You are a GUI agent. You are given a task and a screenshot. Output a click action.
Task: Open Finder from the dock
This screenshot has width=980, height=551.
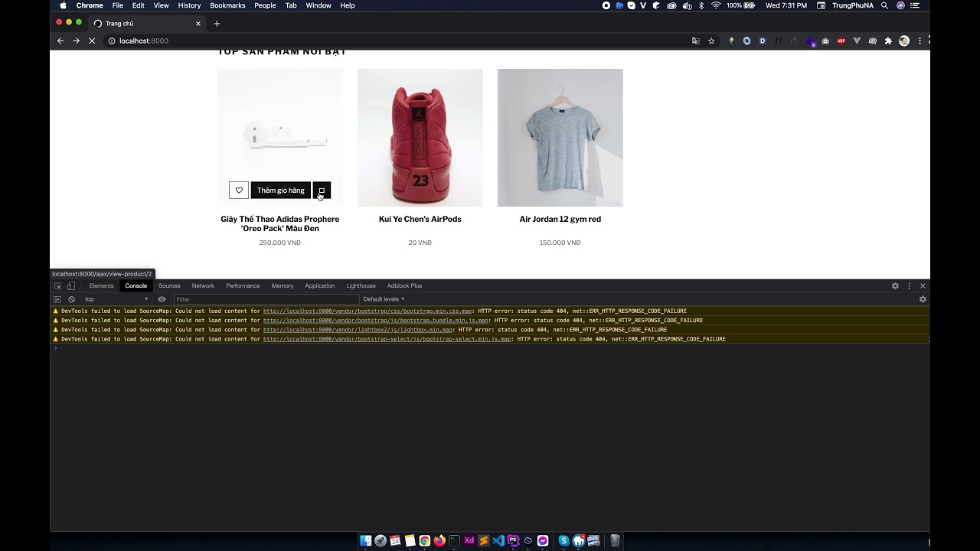tap(366, 540)
